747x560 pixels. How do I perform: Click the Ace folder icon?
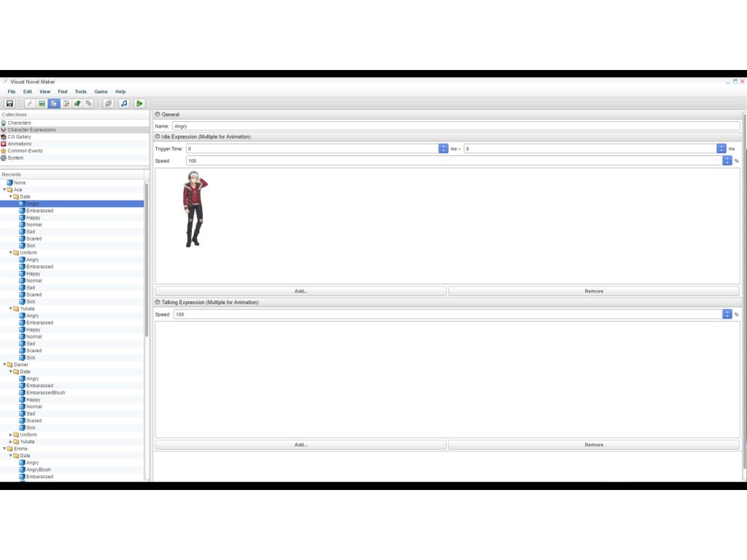tap(9, 190)
